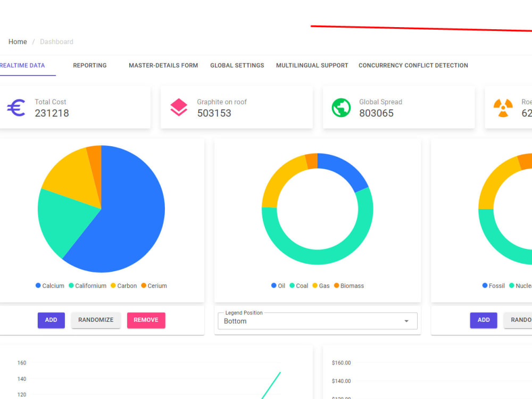The height and width of the screenshot is (399, 532).
Task: Click the Global Spread value 803065
Action: [376, 113]
